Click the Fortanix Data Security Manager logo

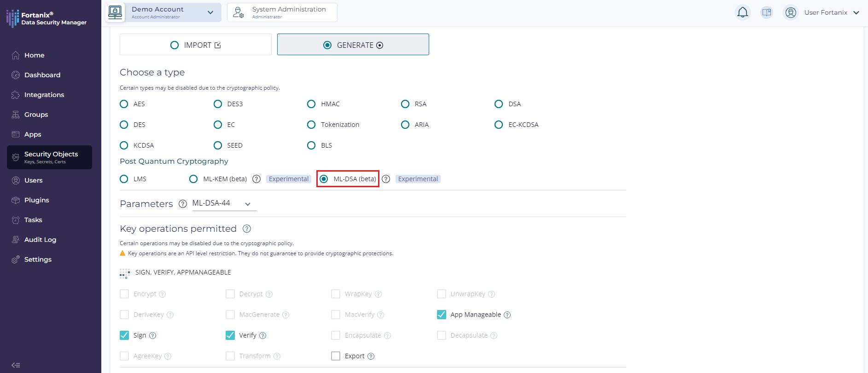pyautogui.click(x=47, y=18)
